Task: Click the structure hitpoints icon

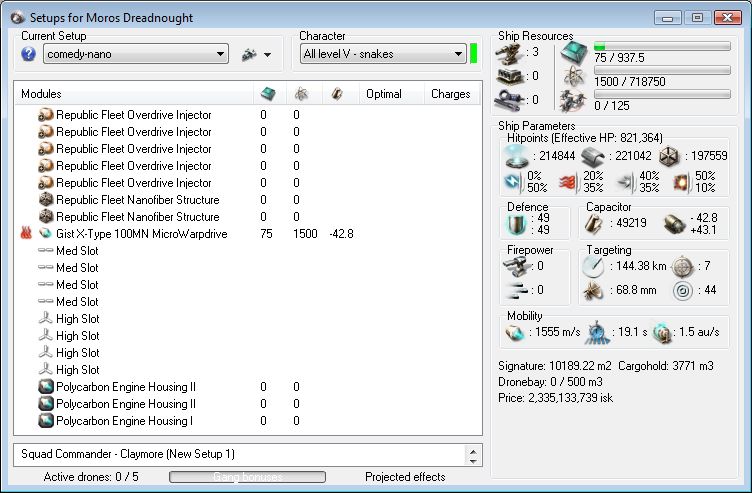Action: [669, 156]
